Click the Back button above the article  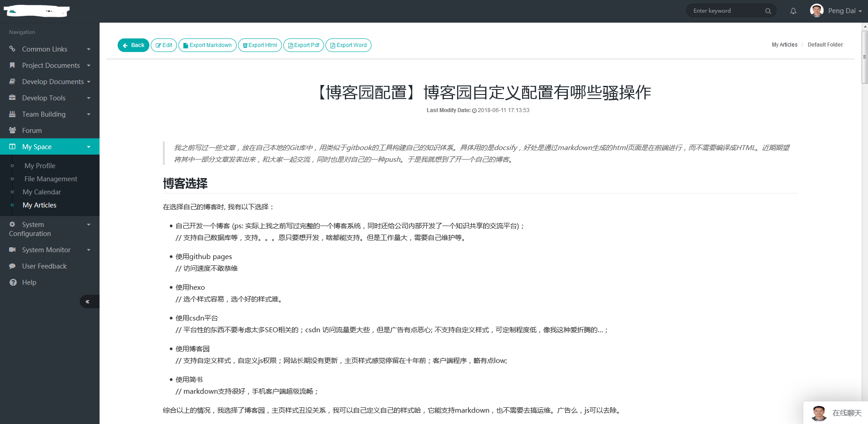pyautogui.click(x=133, y=45)
